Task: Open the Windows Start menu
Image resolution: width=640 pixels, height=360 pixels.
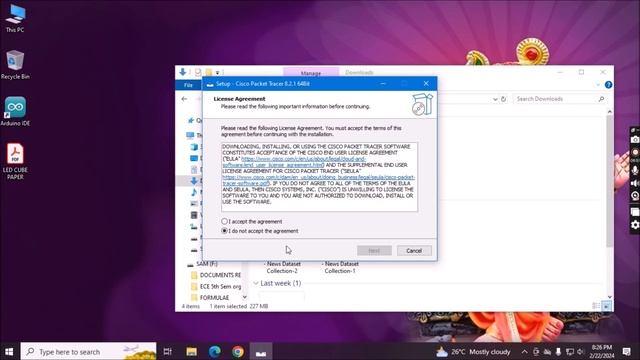Action: pyautogui.click(x=9, y=351)
